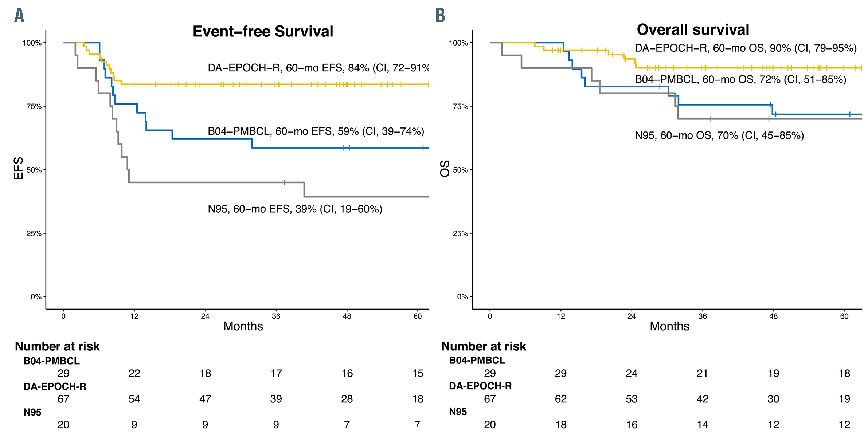Click the EFS y-axis label

(x=18, y=168)
